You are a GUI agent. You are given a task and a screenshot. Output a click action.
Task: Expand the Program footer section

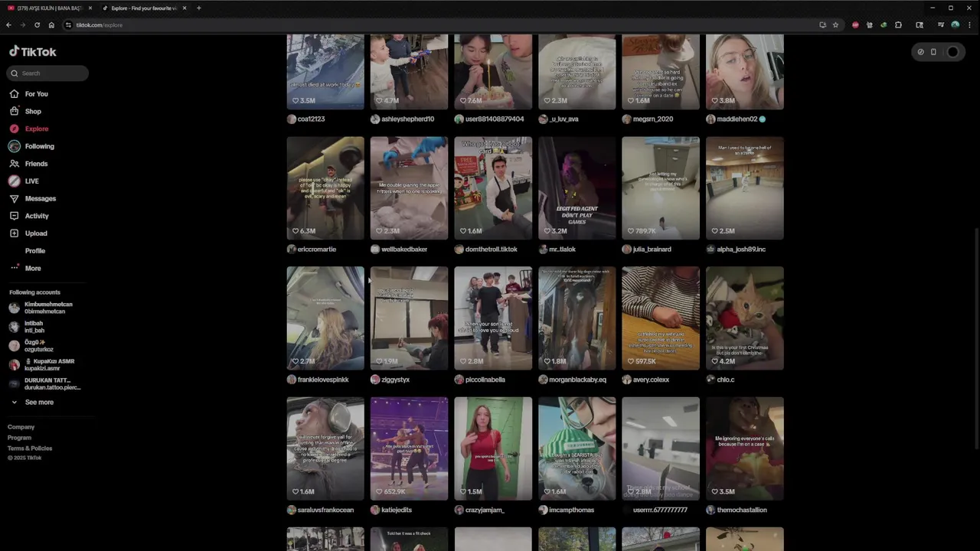[20, 438]
